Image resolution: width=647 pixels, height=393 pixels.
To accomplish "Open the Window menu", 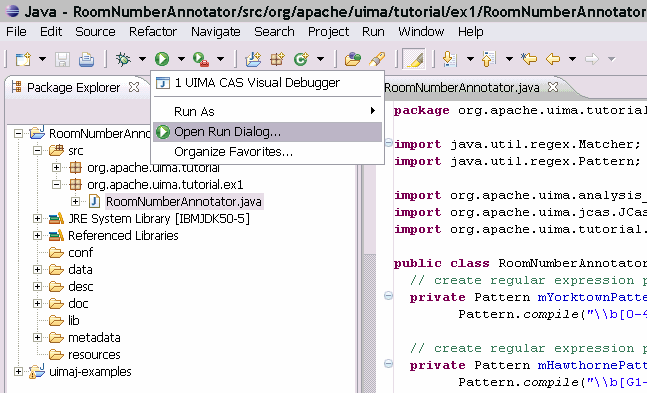I will 421,32.
